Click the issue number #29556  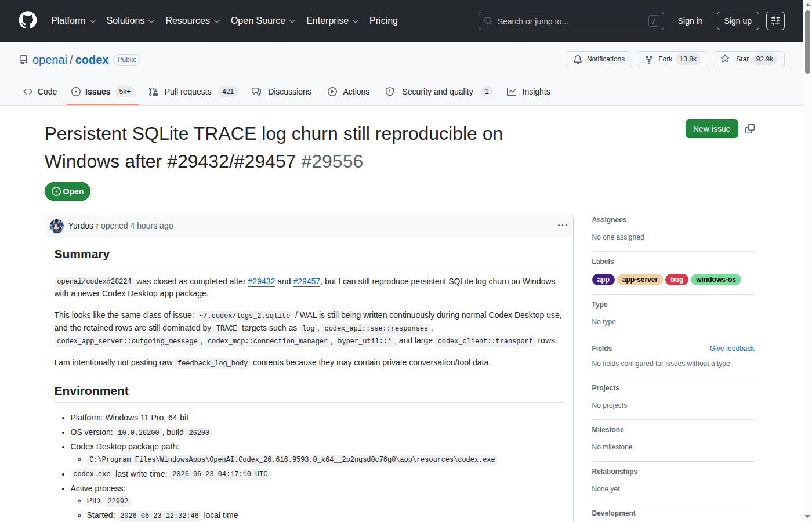tap(332, 161)
